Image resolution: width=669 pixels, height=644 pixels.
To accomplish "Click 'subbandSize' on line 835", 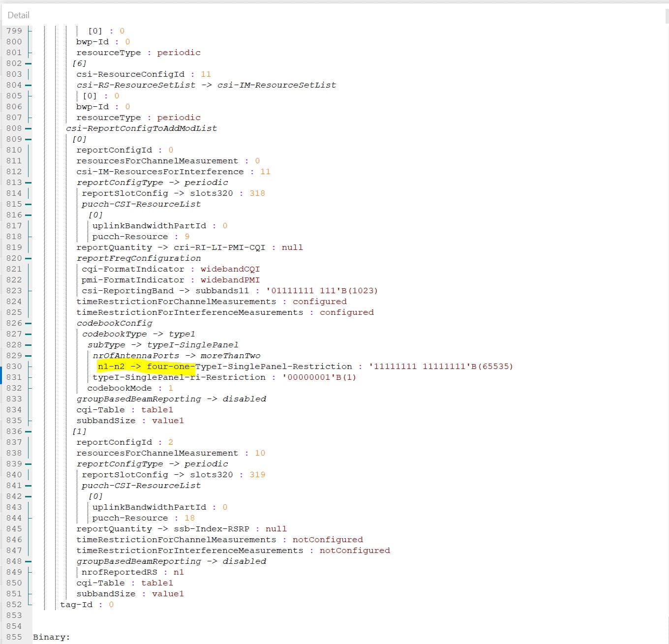I will click(x=106, y=421).
